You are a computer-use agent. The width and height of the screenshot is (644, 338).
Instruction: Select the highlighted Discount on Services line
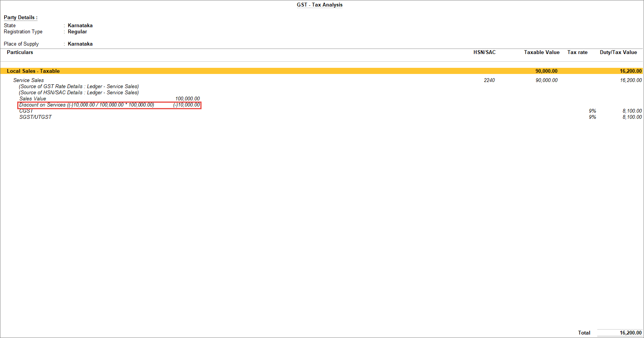[x=109, y=105]
